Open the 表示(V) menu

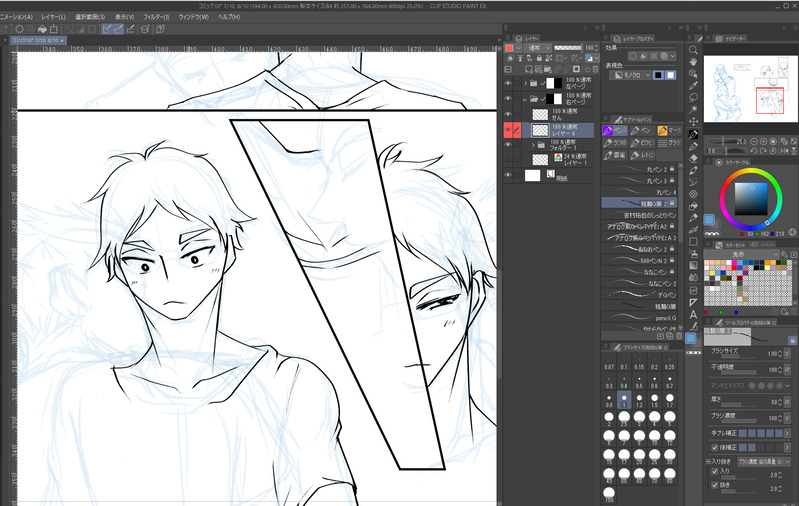click(x=124, y=17)
